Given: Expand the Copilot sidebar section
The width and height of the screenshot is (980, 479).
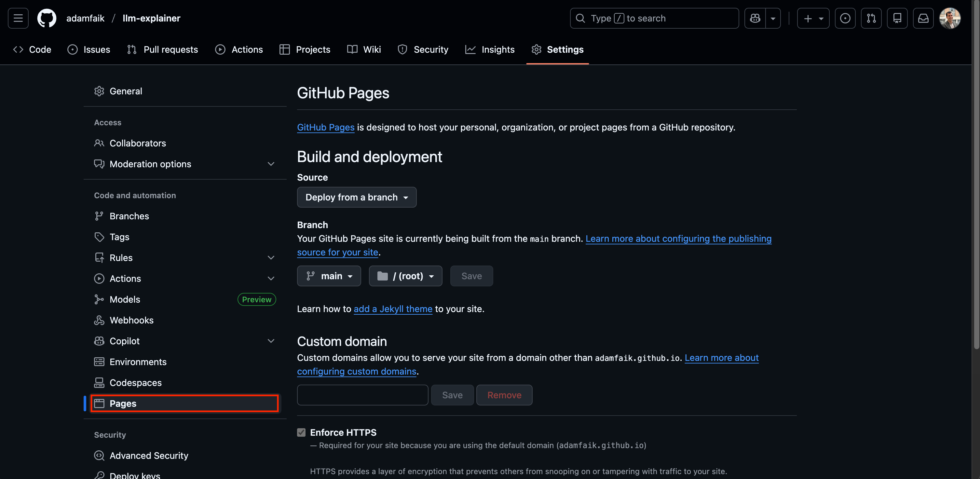Looking at the screenshot, I should (270, 341).
